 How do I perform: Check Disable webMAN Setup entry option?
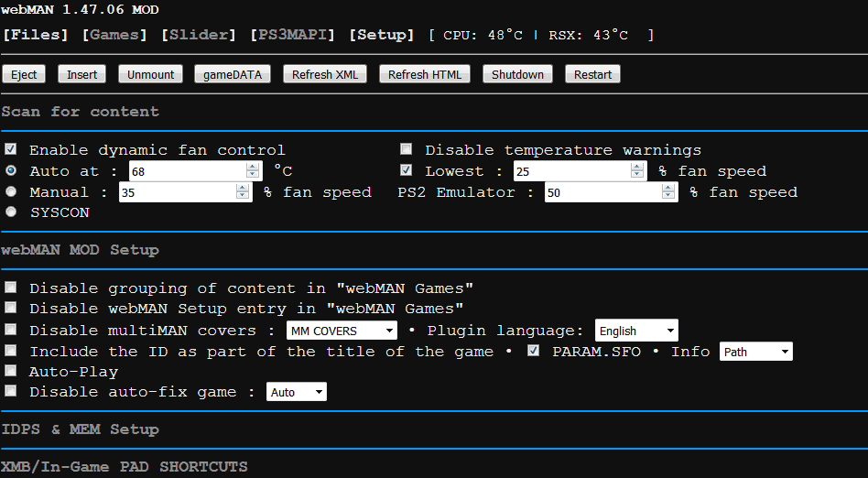(x=10, y=308)
